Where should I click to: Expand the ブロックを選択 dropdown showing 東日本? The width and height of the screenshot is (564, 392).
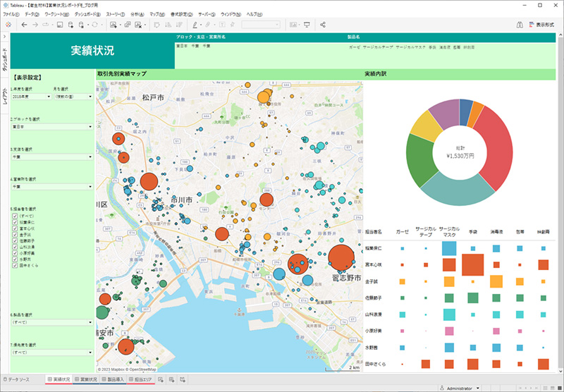[x=51, y=127]
